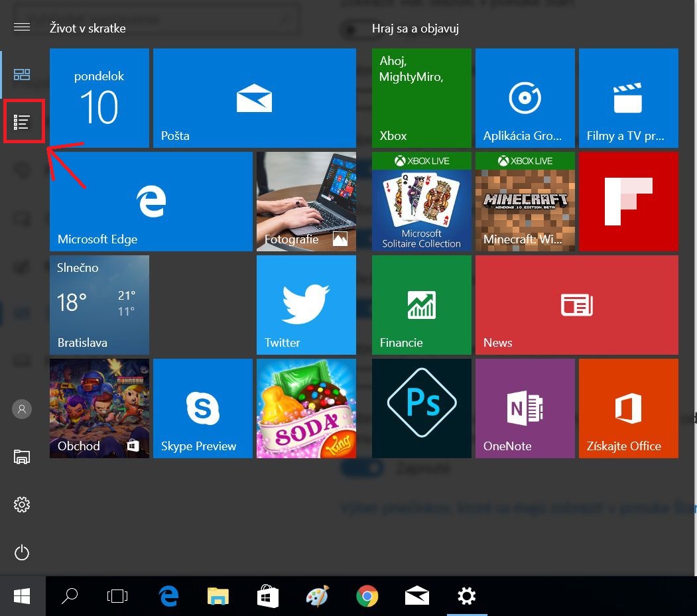Image resolution: width=697 pixels, height=616 pixels.
Task: Click the Život v skratke group header
Action: pos(88,29)
